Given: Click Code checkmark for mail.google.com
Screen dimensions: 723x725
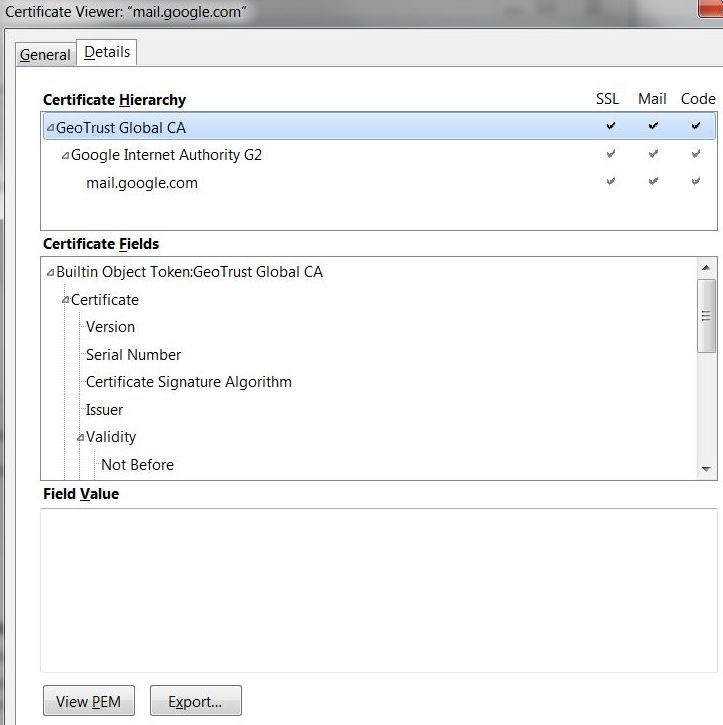Looking at the screenshot, I should pyautogui.click(x=696, y=181).
